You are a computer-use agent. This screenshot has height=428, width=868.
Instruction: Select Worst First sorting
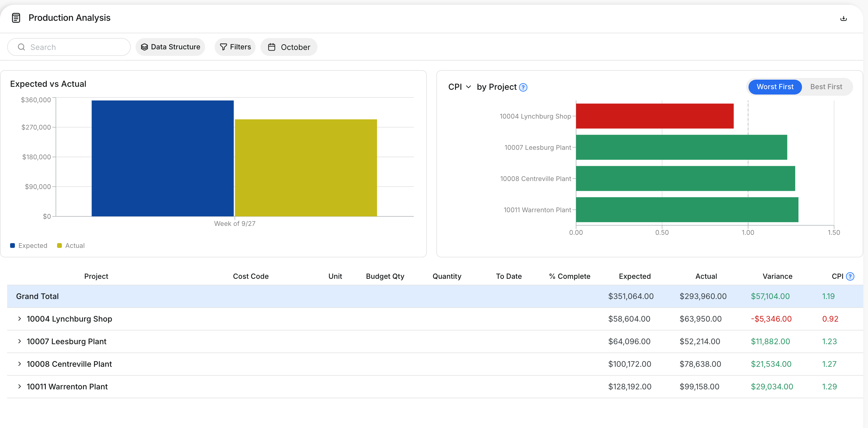(x=775, y=87)
